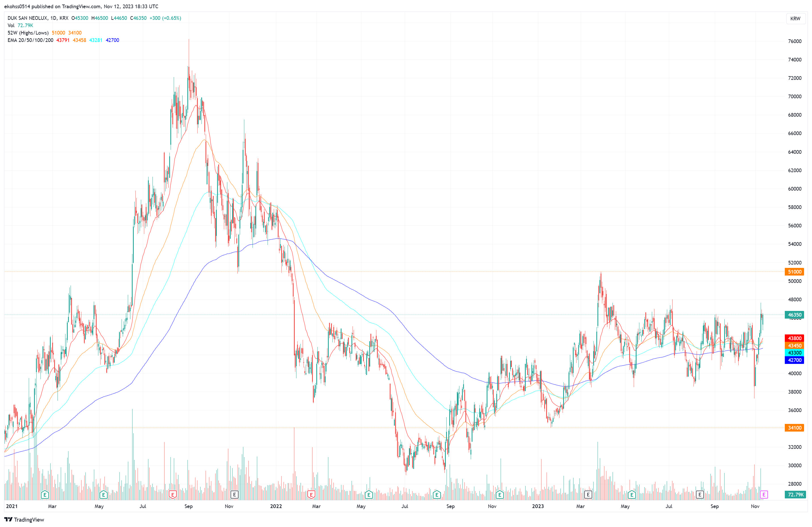This screenshot has height=527, width=812.
Task: Select the green earnings marker at Nov 2022
Action: tap(500, 495)
